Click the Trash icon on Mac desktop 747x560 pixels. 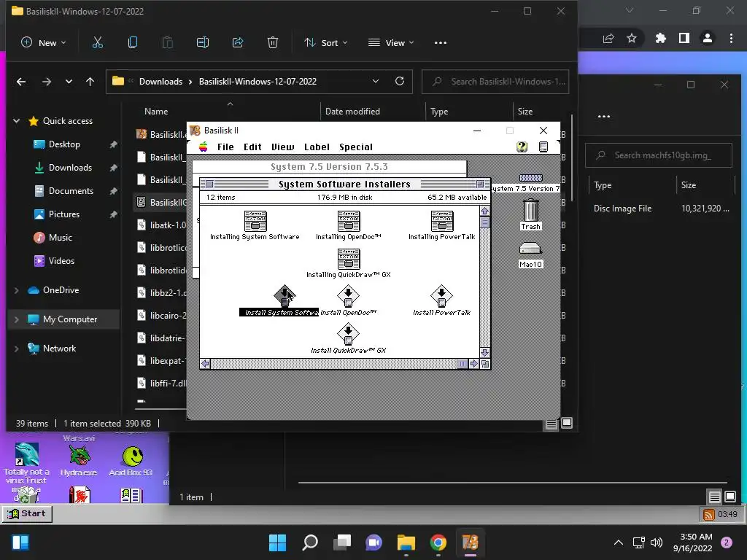(531, 211)
